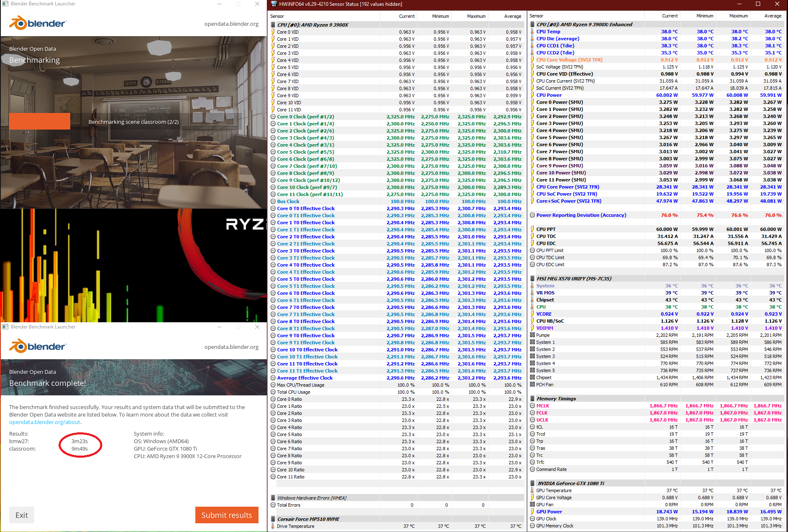788x532 pixels.
Task: Click the Exit button in Blender launcher
Action: (x=22, y=515)
